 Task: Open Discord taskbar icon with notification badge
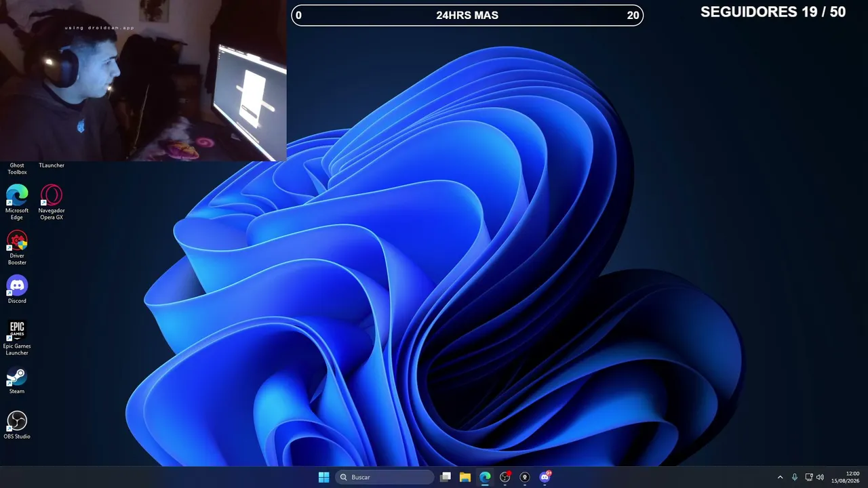click(545, 477)
